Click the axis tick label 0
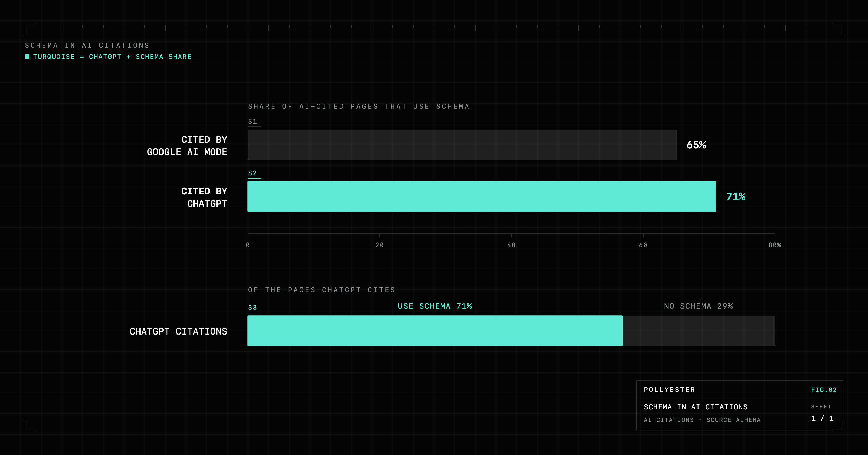868x455 pixels. (x=248, y=245)
